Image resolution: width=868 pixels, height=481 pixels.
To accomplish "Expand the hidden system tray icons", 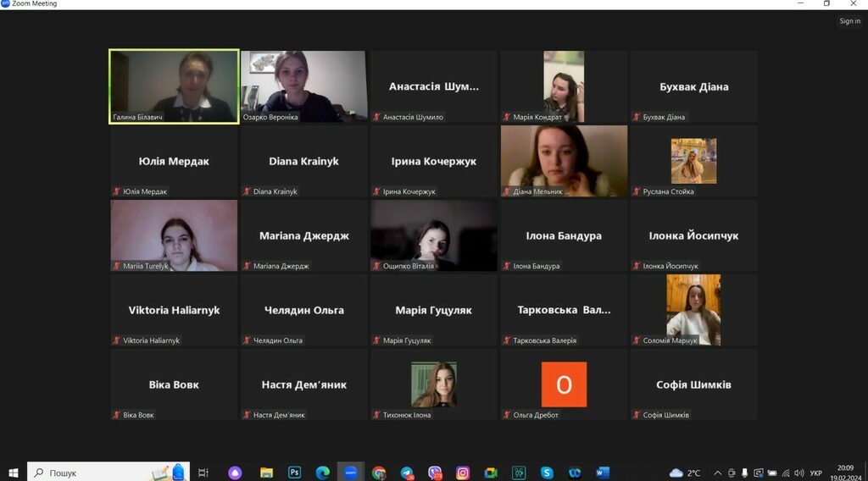I will coord(718,473).
